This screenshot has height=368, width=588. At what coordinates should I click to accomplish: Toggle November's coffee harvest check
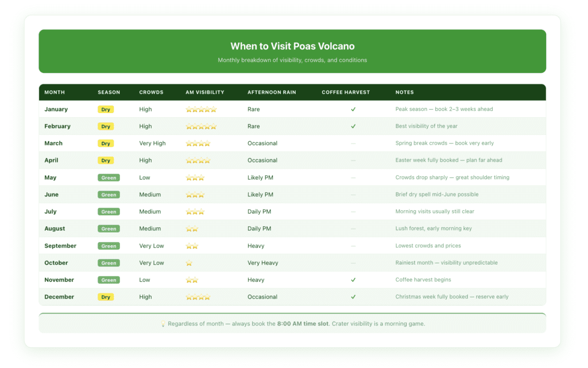(354, 280)
